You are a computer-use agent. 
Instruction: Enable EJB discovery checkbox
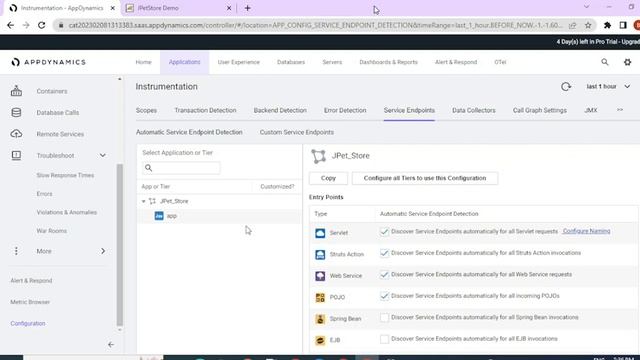point(384,339)
